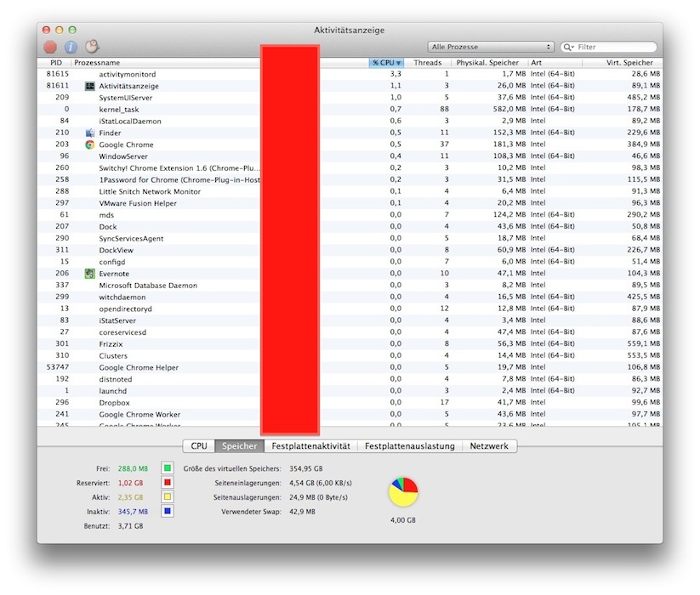Select the activitymonitord process row
The image size is (700, 595).
[x=350, y=74]
